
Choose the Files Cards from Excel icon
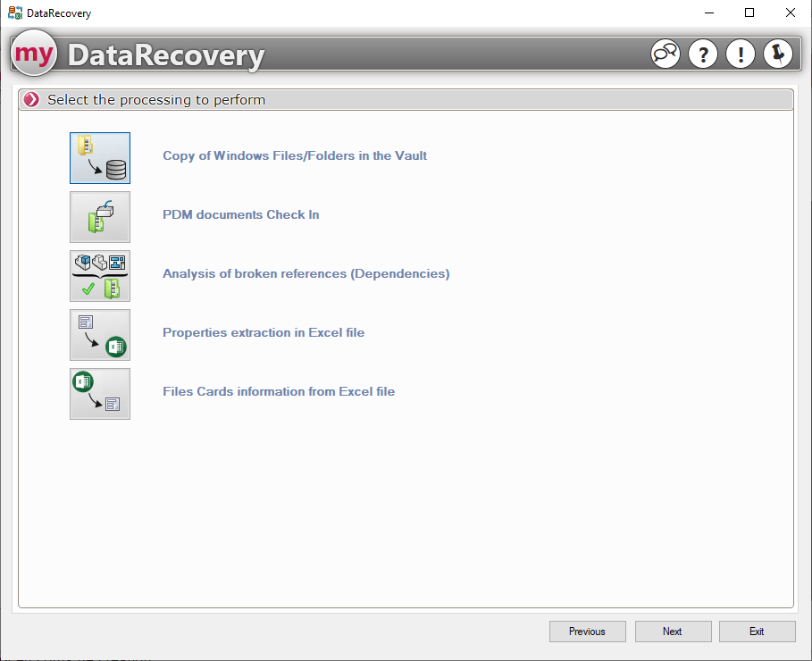coord(100,394)
